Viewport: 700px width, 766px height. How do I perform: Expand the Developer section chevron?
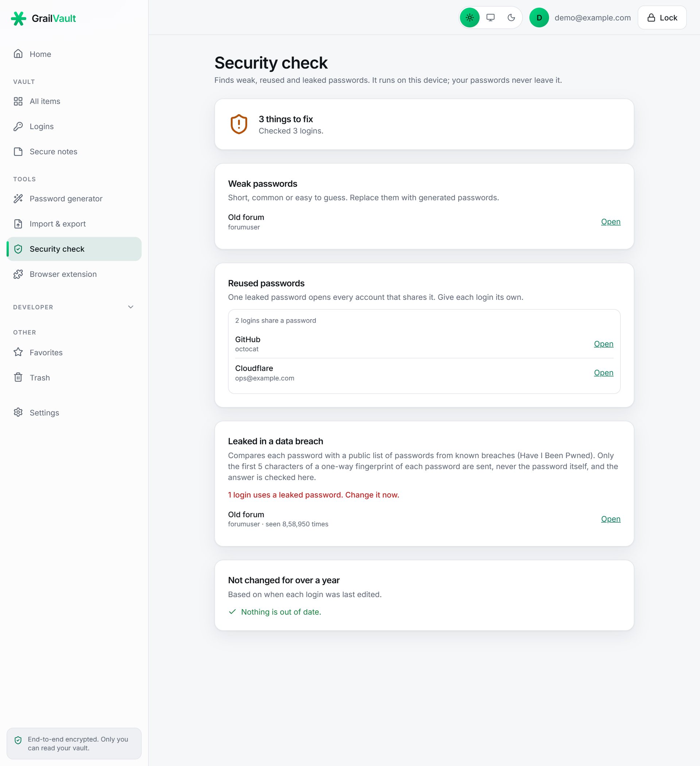click(x=131, y=307)
